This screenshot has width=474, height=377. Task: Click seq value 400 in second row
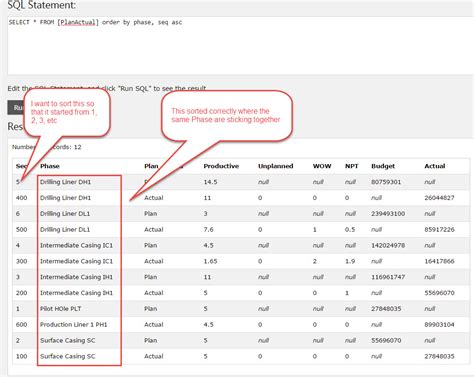21,198
